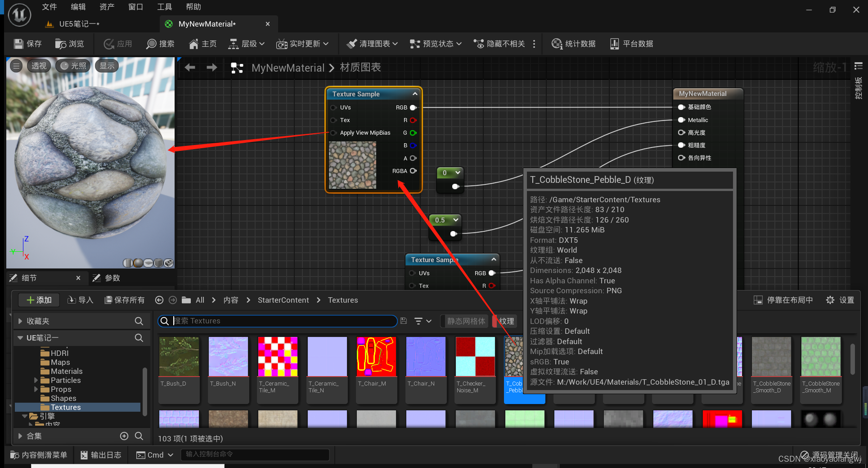
Task: Open content browser Settings (设置)
Action: 840,300
